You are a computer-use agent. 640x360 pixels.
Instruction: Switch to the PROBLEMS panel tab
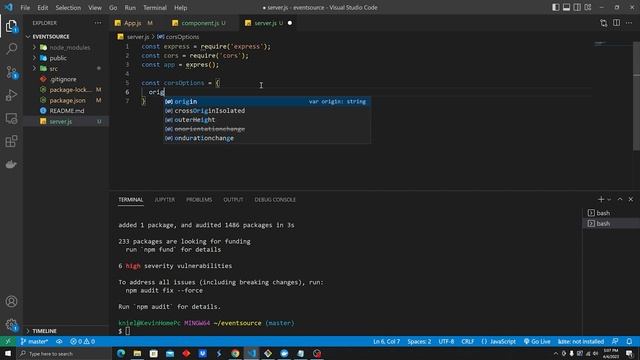pyautogui.click(x=199, y=200)
